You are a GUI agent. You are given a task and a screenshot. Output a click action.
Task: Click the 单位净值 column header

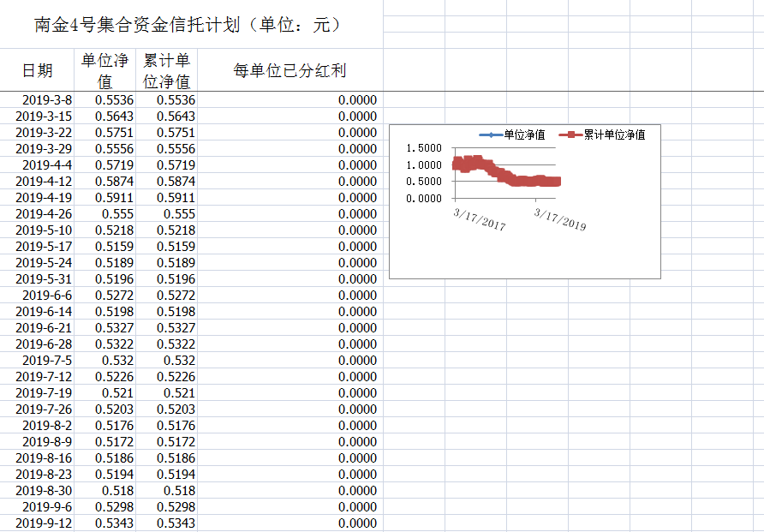point(104,70)
